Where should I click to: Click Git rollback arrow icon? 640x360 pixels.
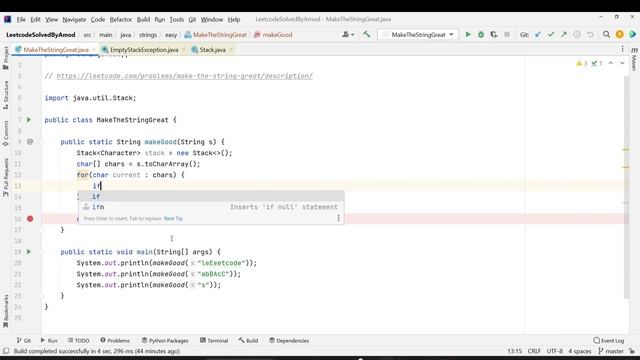590,35
